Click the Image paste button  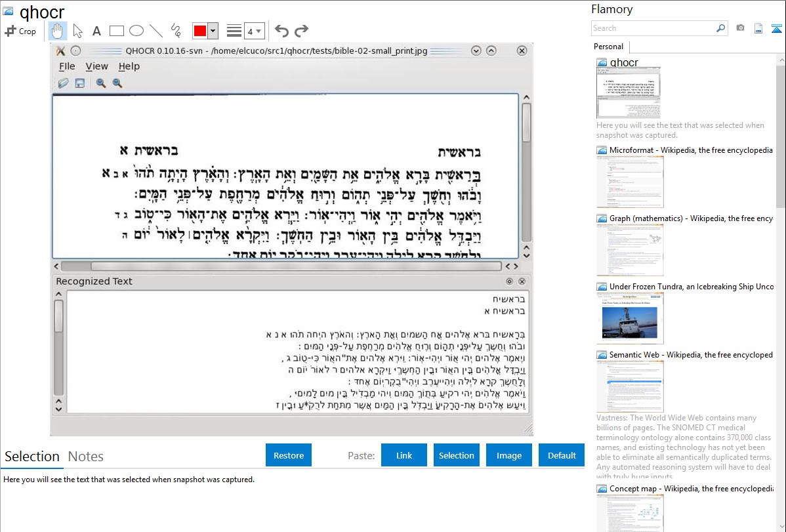click(x=508, y=455)
